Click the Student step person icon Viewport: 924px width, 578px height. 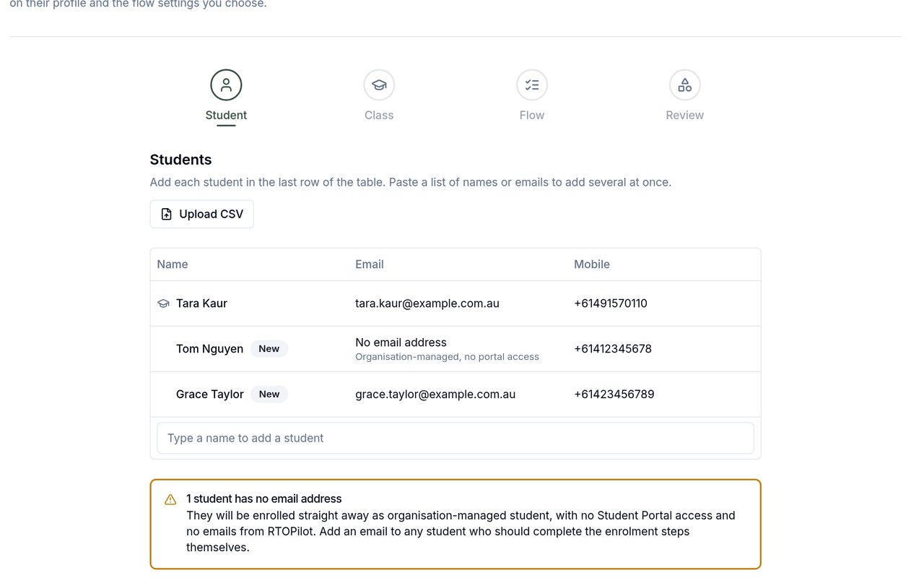coord(226,85)
